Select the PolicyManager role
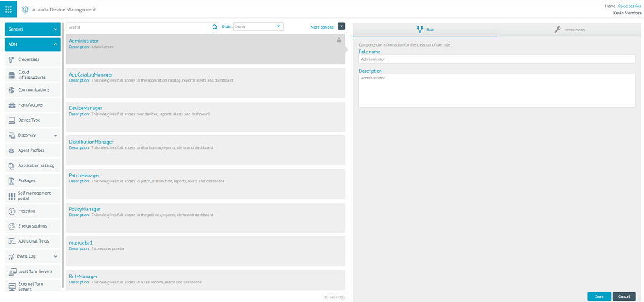The image size is (644, 302). [205, 218]
